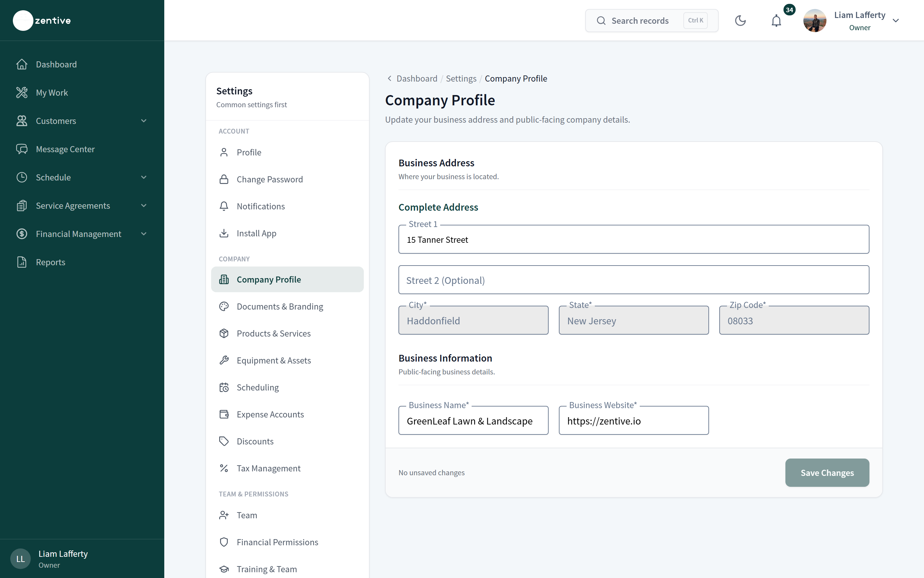The height and width of the screenshot is (578, 924).
Task: Click the Service Agreements clipboard icon
Action: click(22, 206)
